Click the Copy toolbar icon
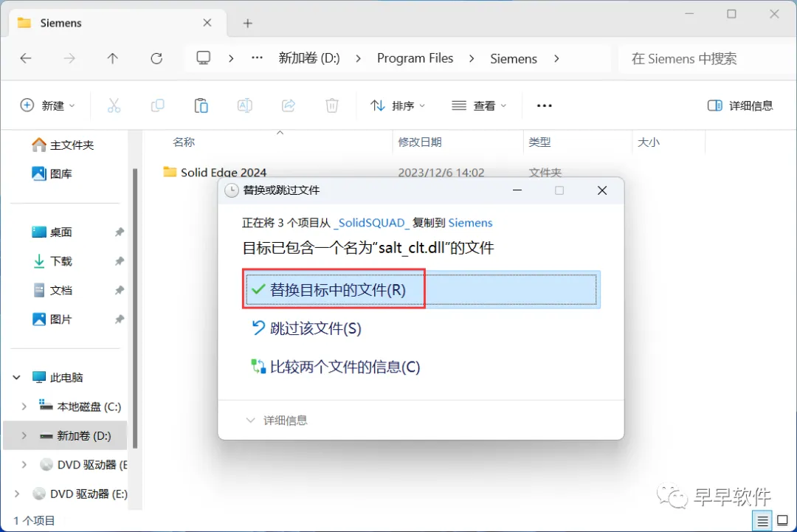797x532 pixels. click(158, 106)
